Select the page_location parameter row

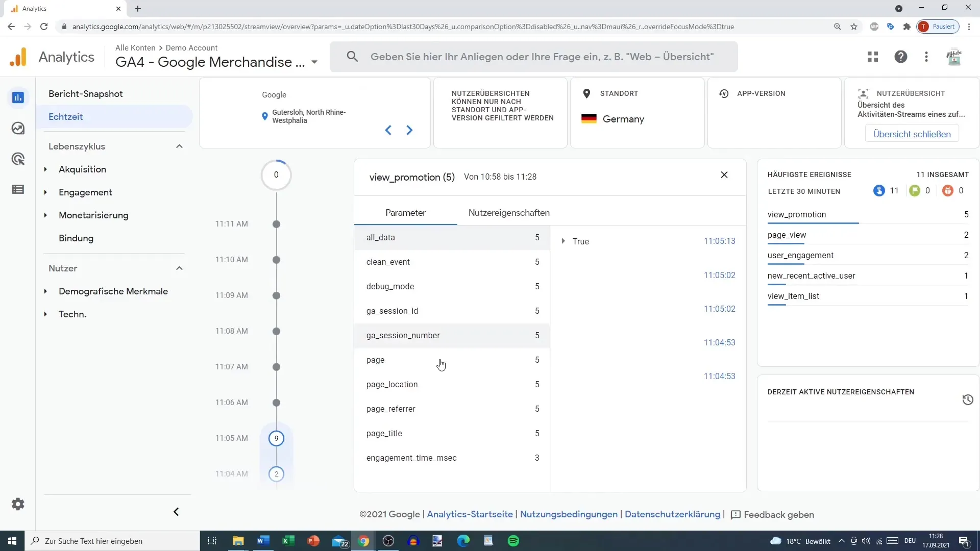pyautogui.click(x=452, y=384)
